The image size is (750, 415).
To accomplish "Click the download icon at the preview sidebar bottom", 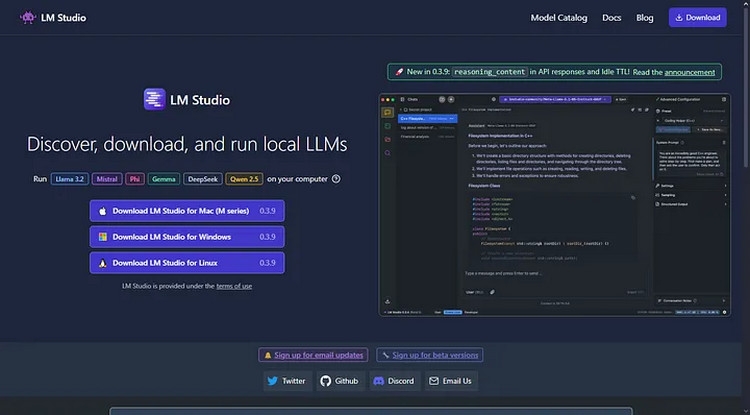I will coord(387,302).
